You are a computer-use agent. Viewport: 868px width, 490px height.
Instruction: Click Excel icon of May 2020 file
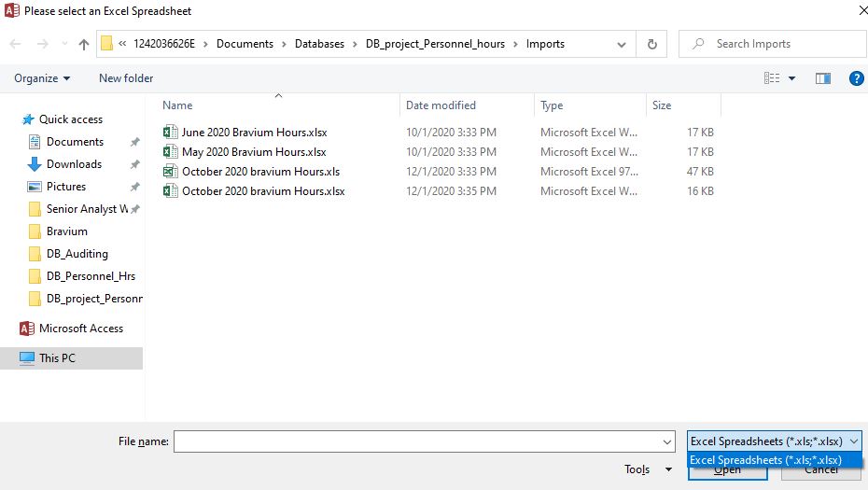click(x=171, y=151)
